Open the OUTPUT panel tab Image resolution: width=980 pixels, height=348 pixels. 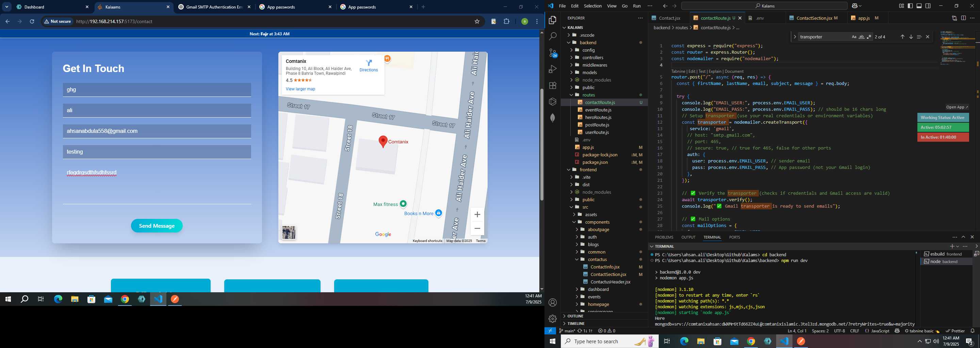coord(688,237)
